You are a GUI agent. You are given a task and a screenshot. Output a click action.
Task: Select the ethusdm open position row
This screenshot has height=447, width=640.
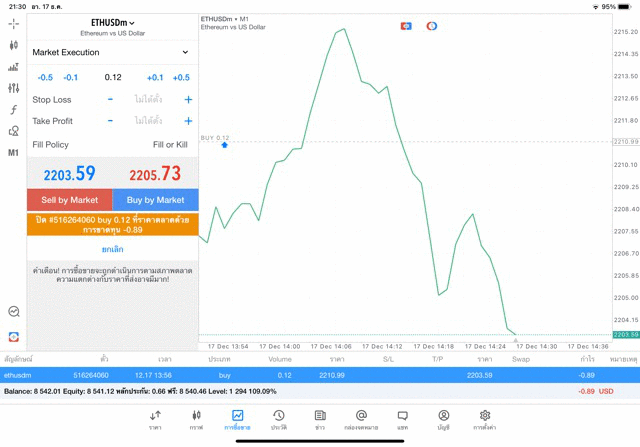[x=320, y=375]
